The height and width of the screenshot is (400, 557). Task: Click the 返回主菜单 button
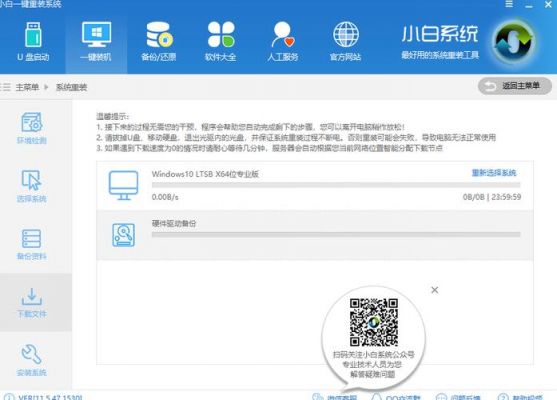515,86
